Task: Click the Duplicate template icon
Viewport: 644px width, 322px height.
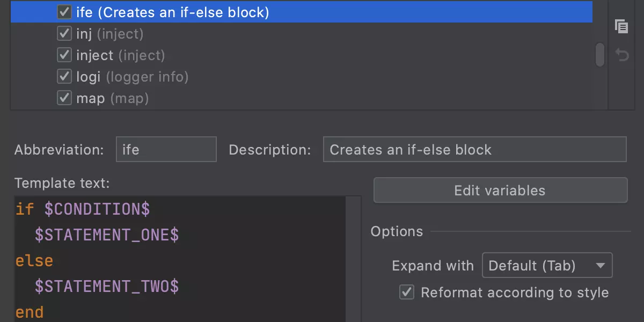Action: click(621, 26)
